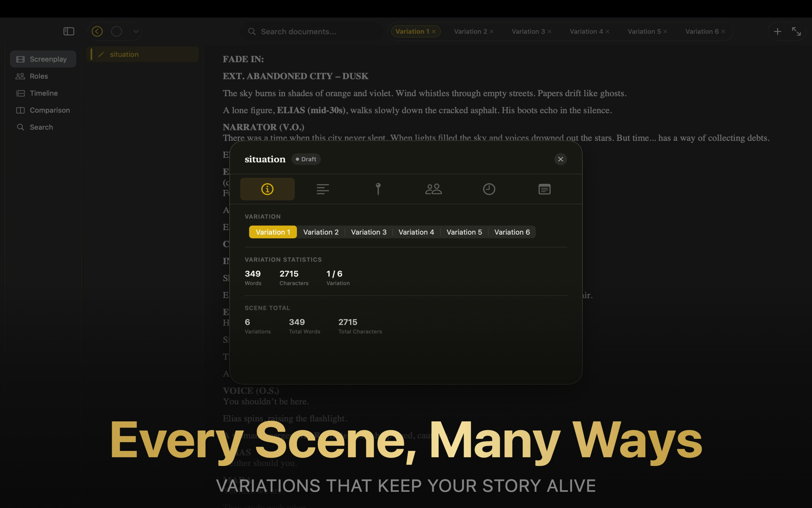Close the situation details dialog
Screen dimensions: 812x508
click(x=560, y=159)
